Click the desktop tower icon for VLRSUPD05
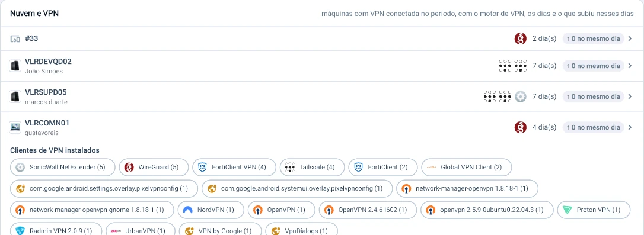The width and height of the screenshot is (644, 235). click(x=15, y=96)
